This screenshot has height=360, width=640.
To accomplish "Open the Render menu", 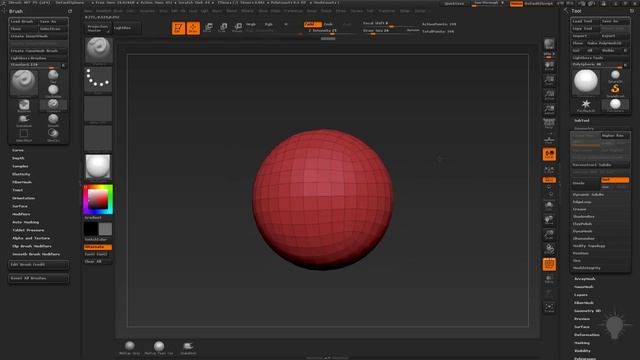I will (312, 11).
